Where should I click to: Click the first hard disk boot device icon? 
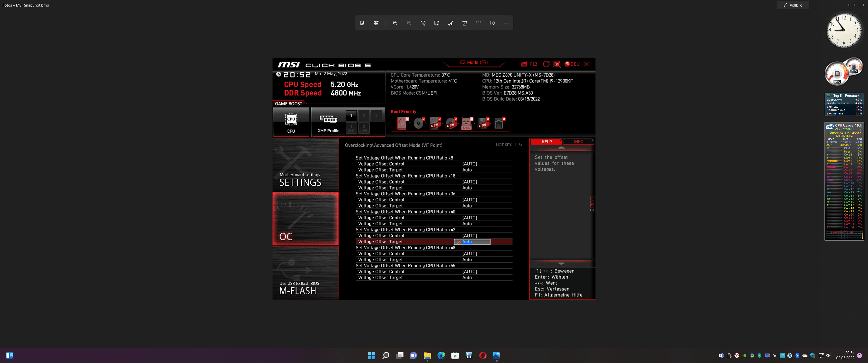pos(402,123)
